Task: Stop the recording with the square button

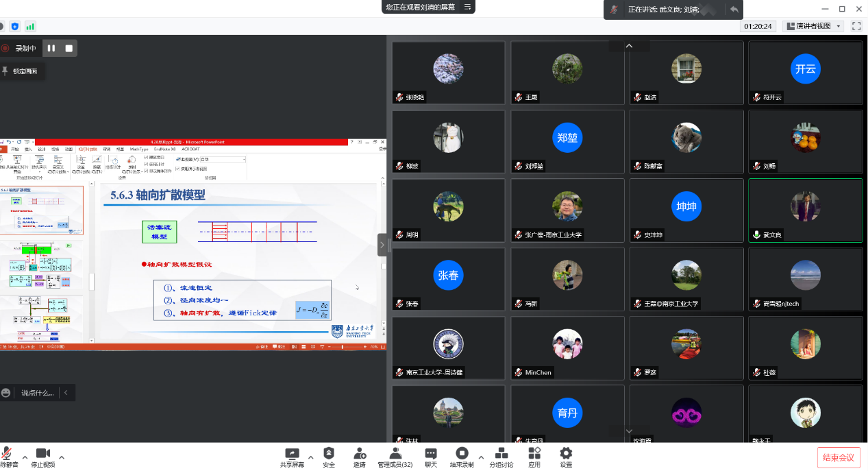Action: pos(69,48)
